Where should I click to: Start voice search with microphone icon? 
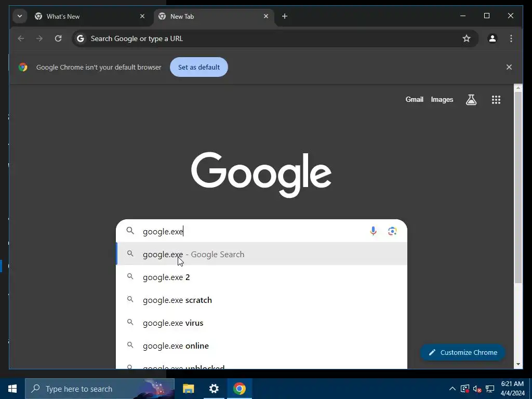click(373, 231)
